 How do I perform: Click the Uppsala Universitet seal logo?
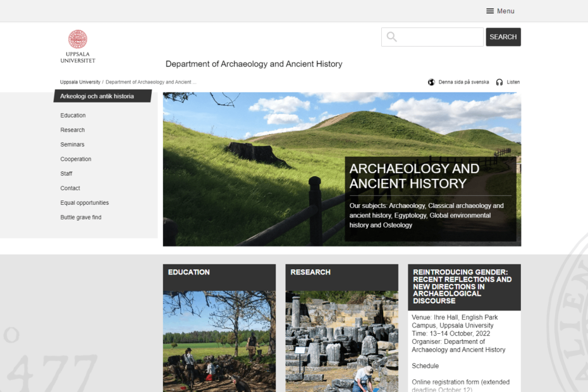click(x=77, y=38)
